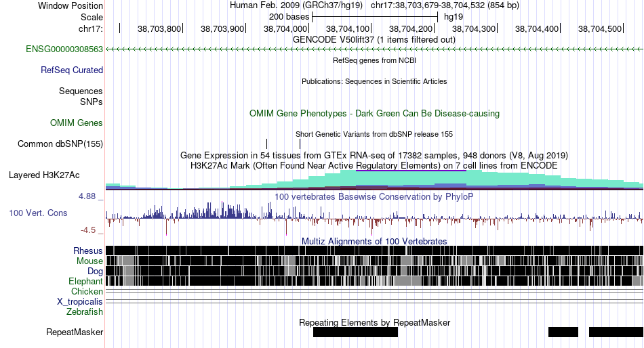Click the Scale label
The image size is (644, 348).
click(x=92, y=17)
